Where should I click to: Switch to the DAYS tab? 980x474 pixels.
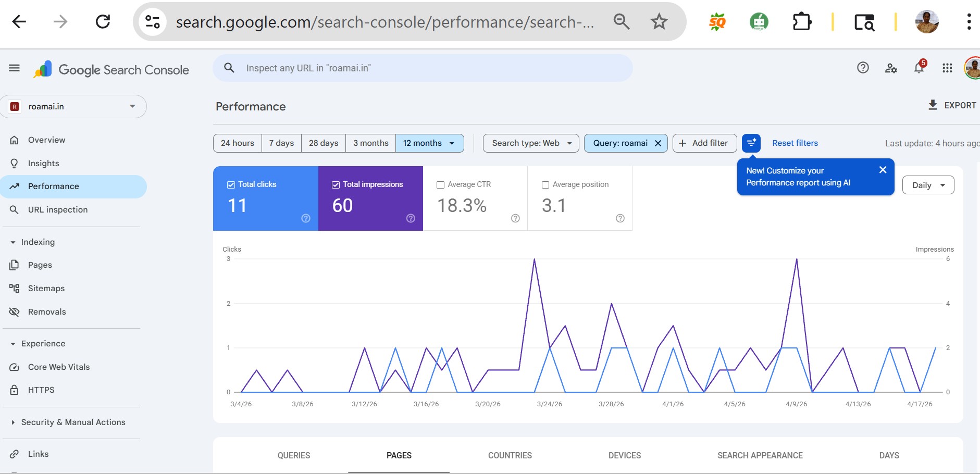point(889,455)
